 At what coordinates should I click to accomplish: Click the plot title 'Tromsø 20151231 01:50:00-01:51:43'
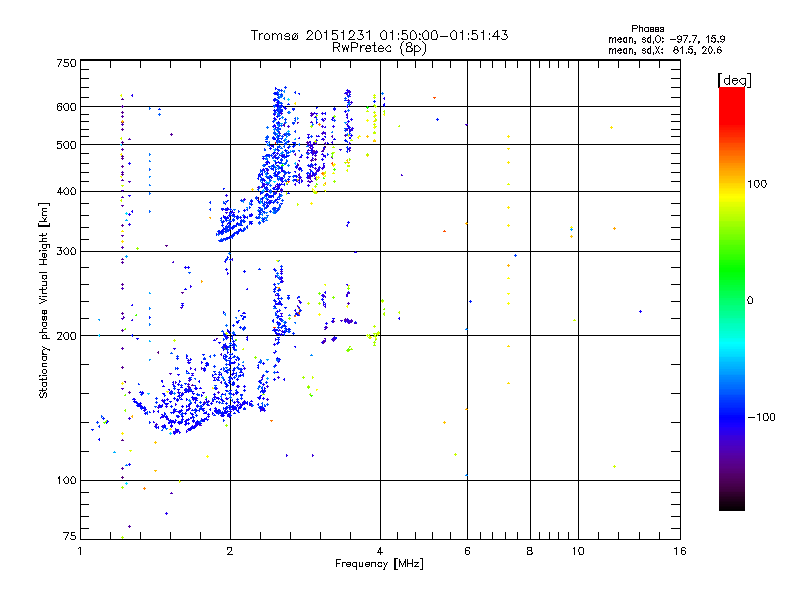(x=379, y=35)
